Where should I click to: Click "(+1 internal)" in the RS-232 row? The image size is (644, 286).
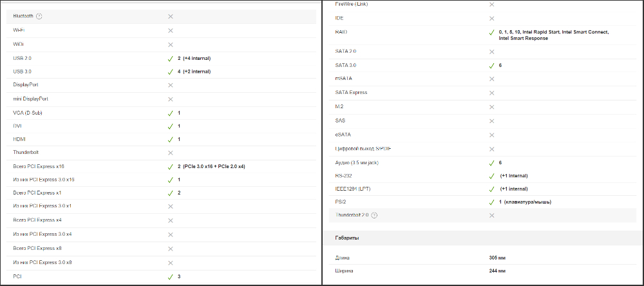coord(514,176)
